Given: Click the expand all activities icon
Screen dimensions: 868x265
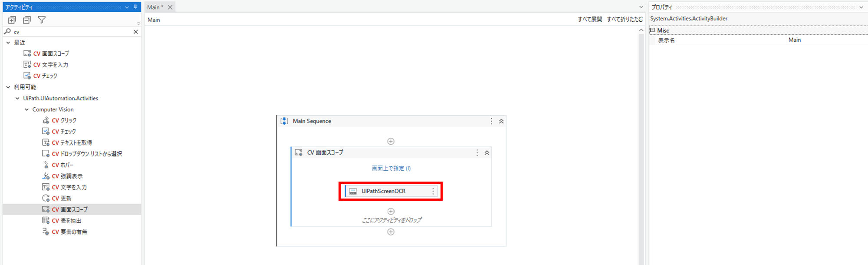Looking at the screenshot, I should pyautogui.click(x=12, y=20).
